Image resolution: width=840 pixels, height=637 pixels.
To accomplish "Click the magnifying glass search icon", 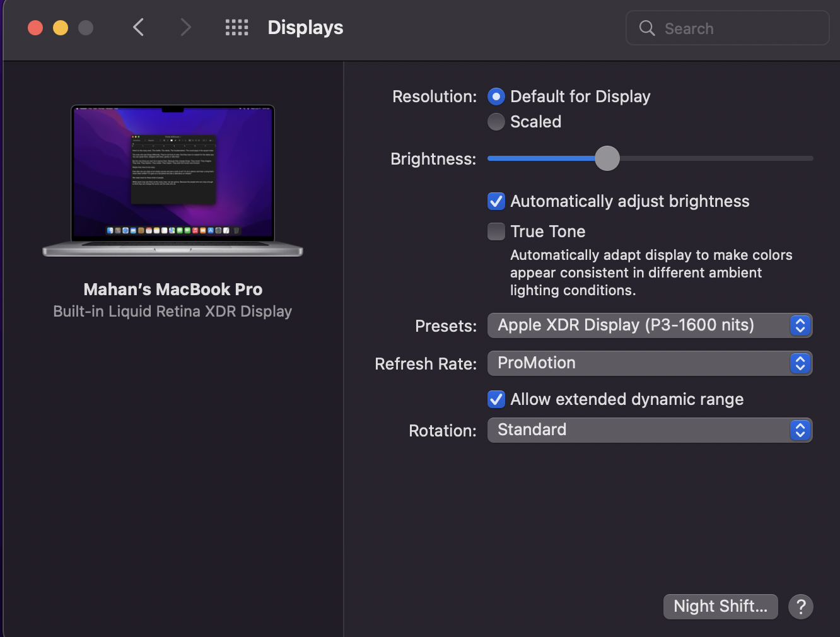I will 647,28.
